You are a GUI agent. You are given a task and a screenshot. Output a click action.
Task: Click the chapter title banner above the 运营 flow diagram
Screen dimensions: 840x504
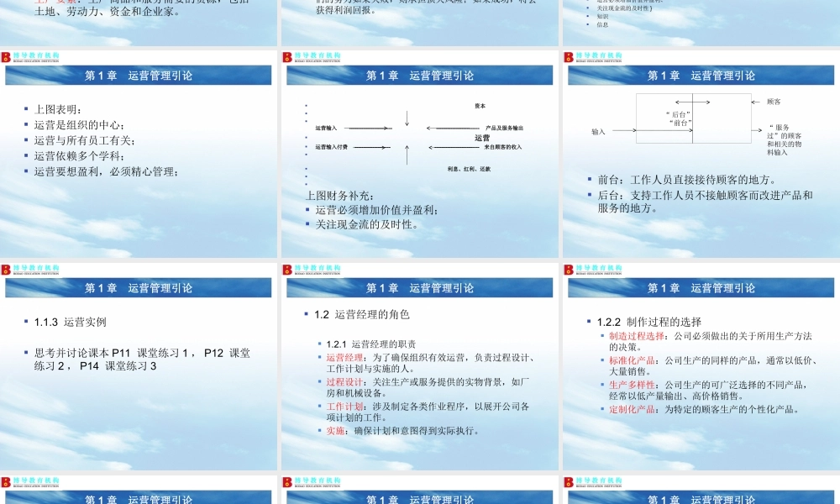coord(420,76)
